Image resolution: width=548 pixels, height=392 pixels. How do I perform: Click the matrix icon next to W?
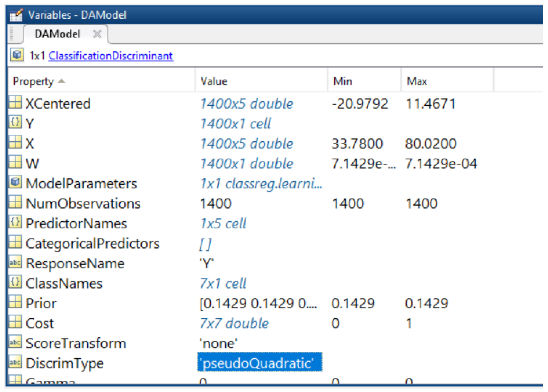click(15, 162)
